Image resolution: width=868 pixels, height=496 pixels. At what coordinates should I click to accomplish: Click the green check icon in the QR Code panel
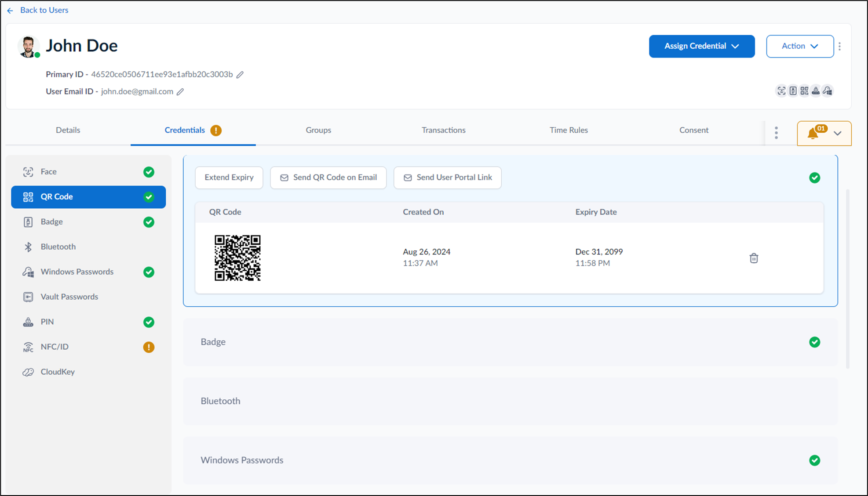coord(814,178)
